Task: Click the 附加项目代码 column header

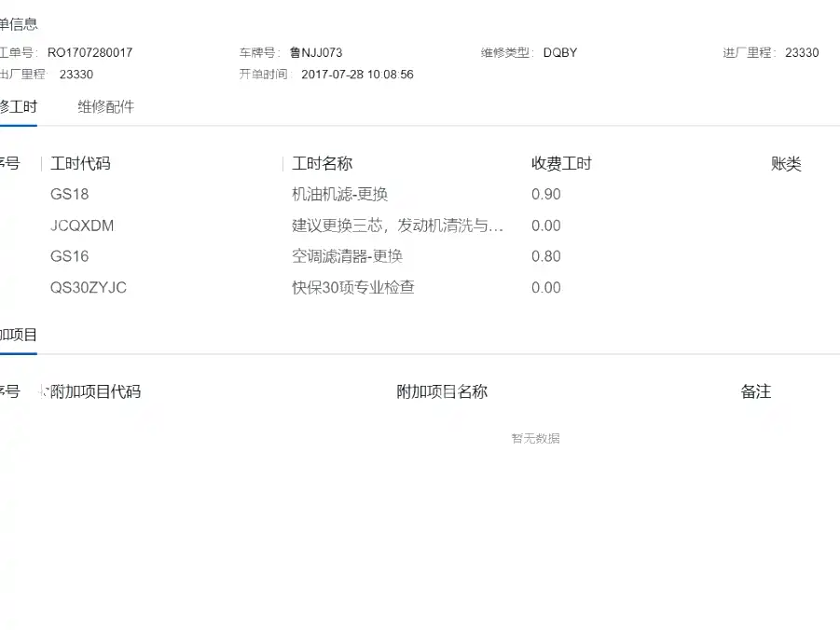Action: click(95, 391)
